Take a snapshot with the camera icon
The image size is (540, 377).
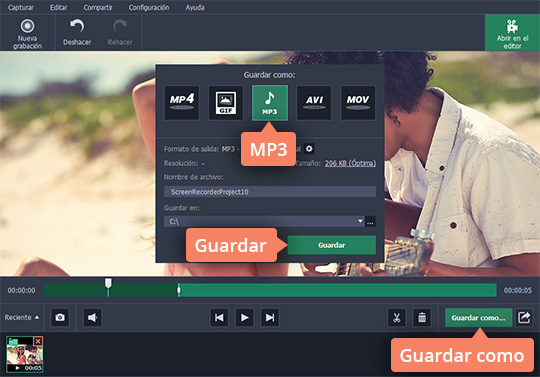[x=60, y=317]
